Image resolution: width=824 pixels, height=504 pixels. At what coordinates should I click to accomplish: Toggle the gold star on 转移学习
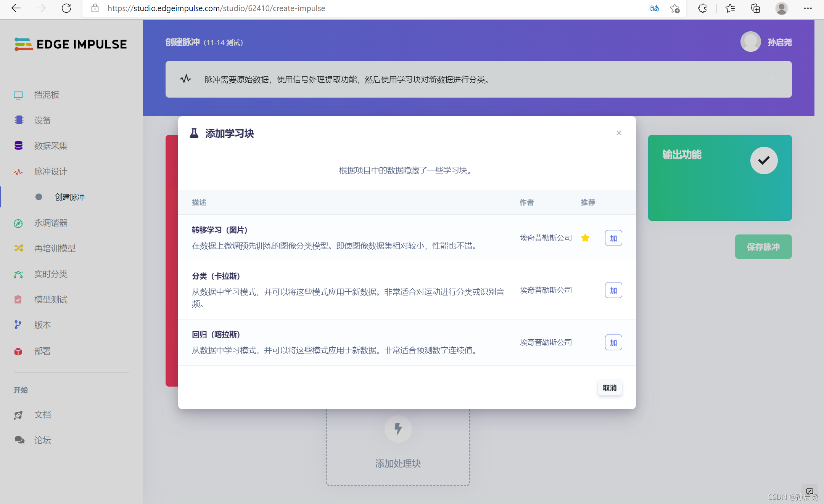pos(585,238)
